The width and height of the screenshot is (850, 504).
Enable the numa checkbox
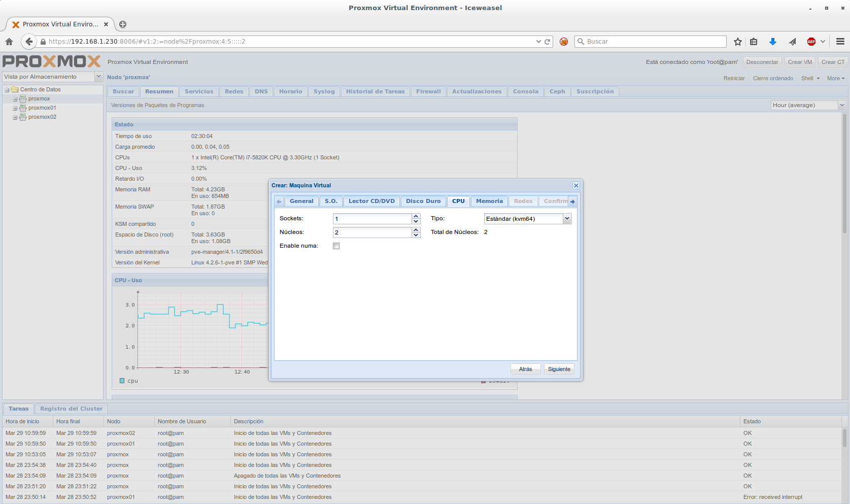[336, 246]
